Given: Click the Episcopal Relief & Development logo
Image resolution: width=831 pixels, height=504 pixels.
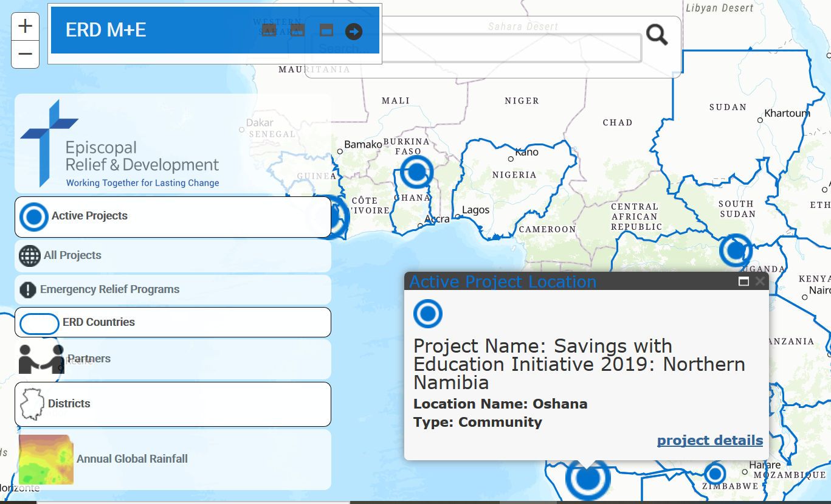Looking at the screenshot, I should 119,144.
